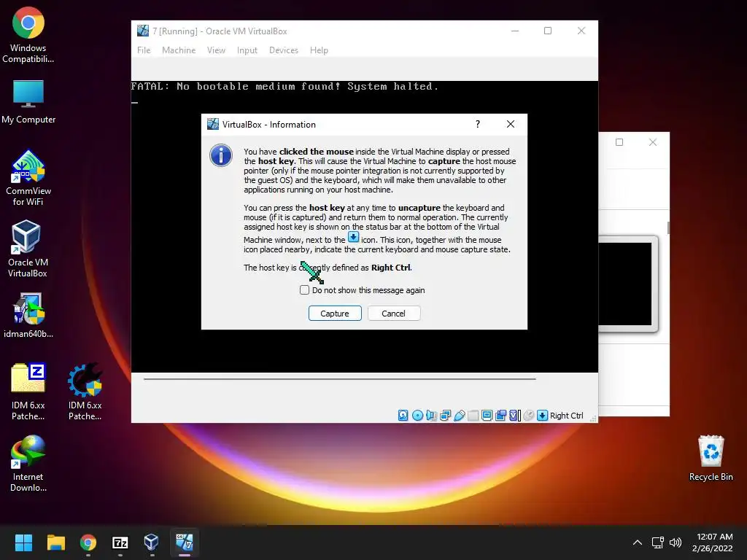Image resolution: width=747 pixels, height=560 pixels.
Task: Open File Explorer from the taskbar
Action: 55,542
